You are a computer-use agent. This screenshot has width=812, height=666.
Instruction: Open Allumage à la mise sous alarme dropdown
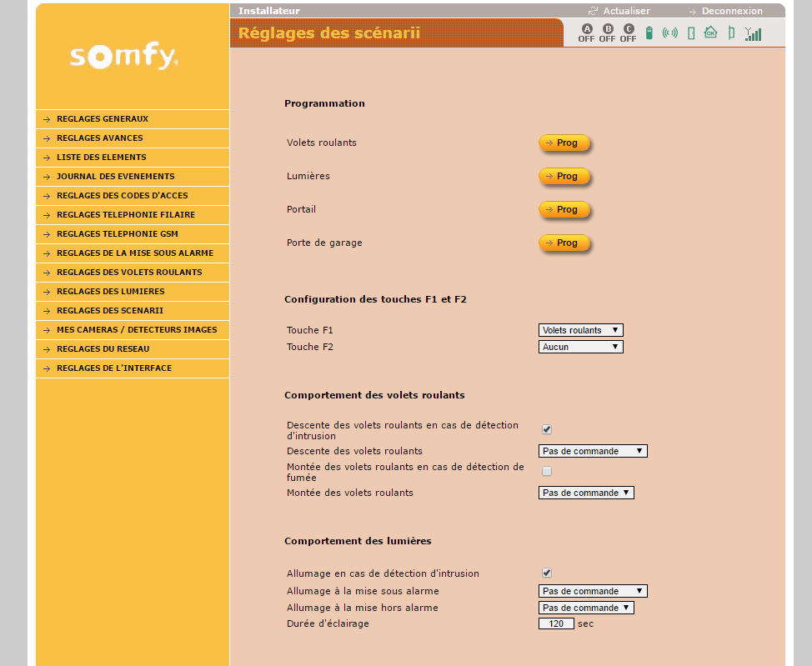tap(593, 591)
